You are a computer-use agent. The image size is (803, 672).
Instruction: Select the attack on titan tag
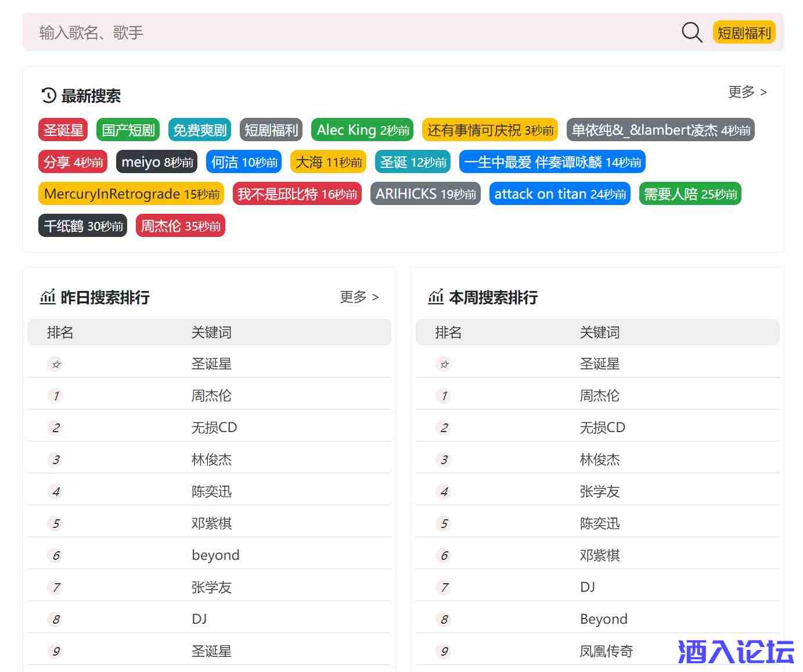[560, 194]
